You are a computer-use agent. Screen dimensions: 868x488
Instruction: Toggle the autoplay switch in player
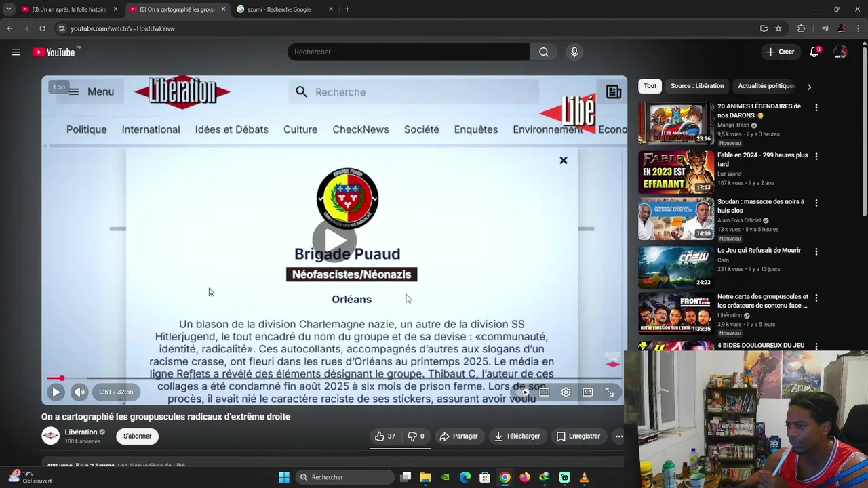pyautogui.click(x=523, y=392)
